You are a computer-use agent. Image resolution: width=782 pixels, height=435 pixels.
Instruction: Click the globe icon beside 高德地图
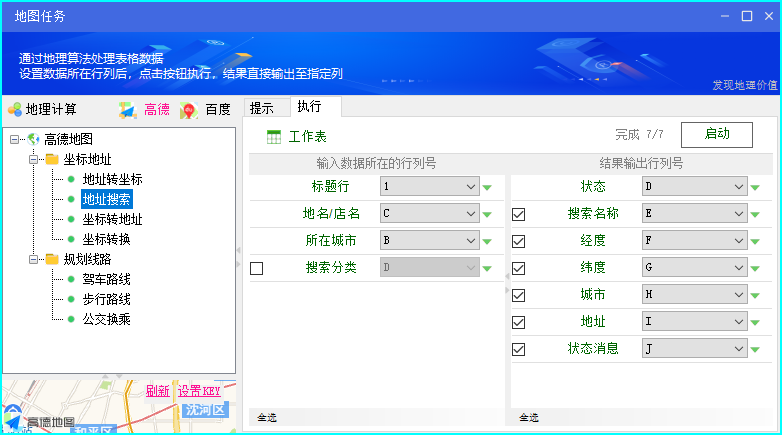33,139
